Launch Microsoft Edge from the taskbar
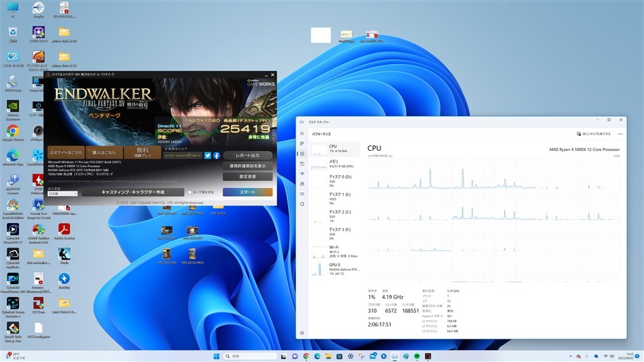Viewport: 644px width, 362px height. (x=318, y=356)
